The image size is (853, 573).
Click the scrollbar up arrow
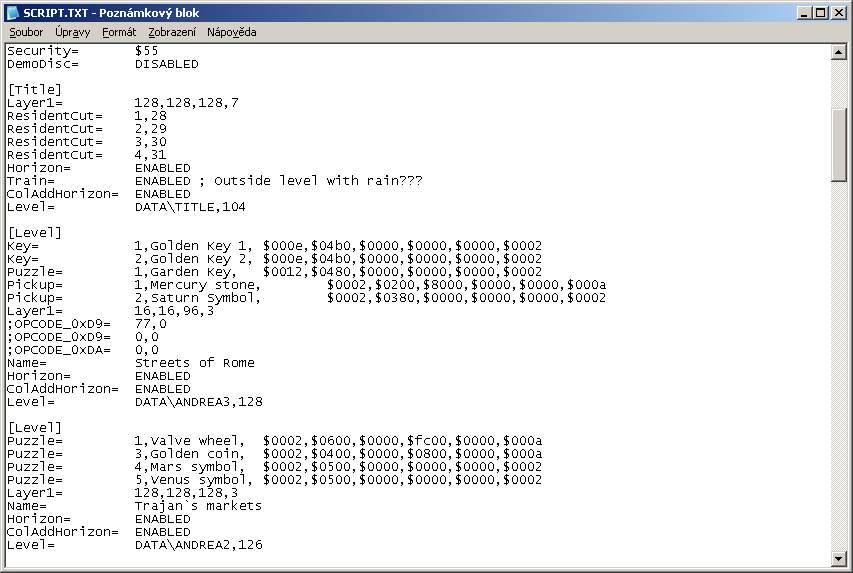click(x=838, y=52)
